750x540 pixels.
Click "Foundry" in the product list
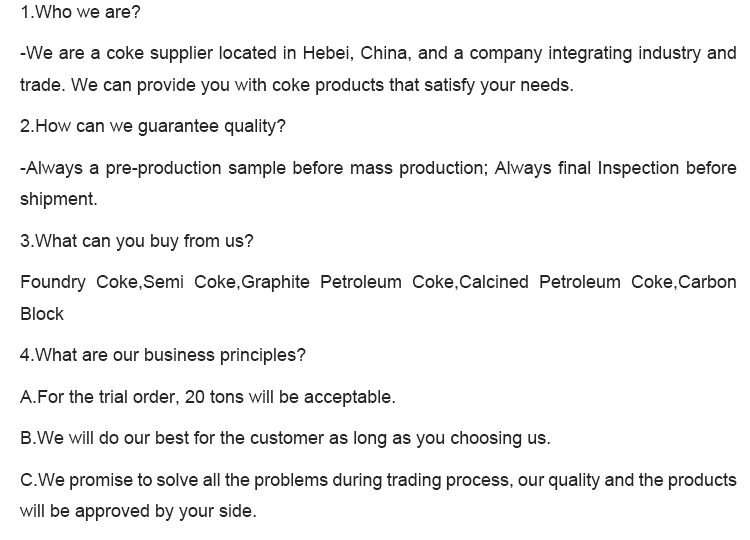coord(53,282)
